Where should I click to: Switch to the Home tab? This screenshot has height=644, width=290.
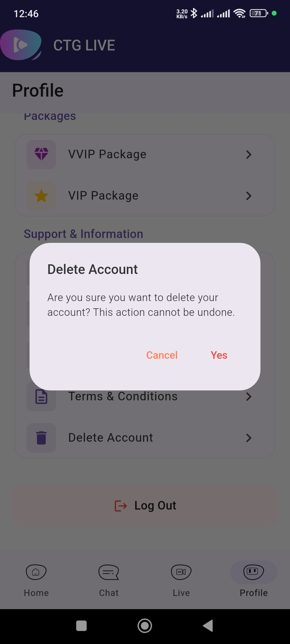coord(36,580)
